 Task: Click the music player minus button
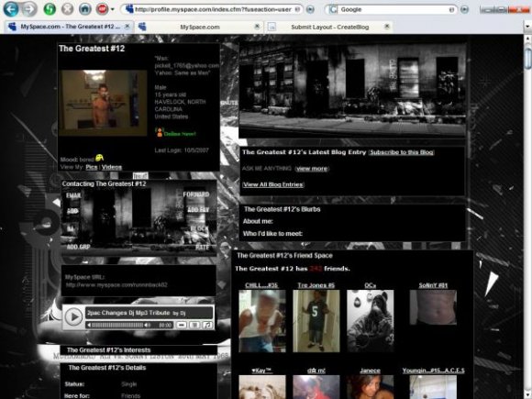coord(182,325)
